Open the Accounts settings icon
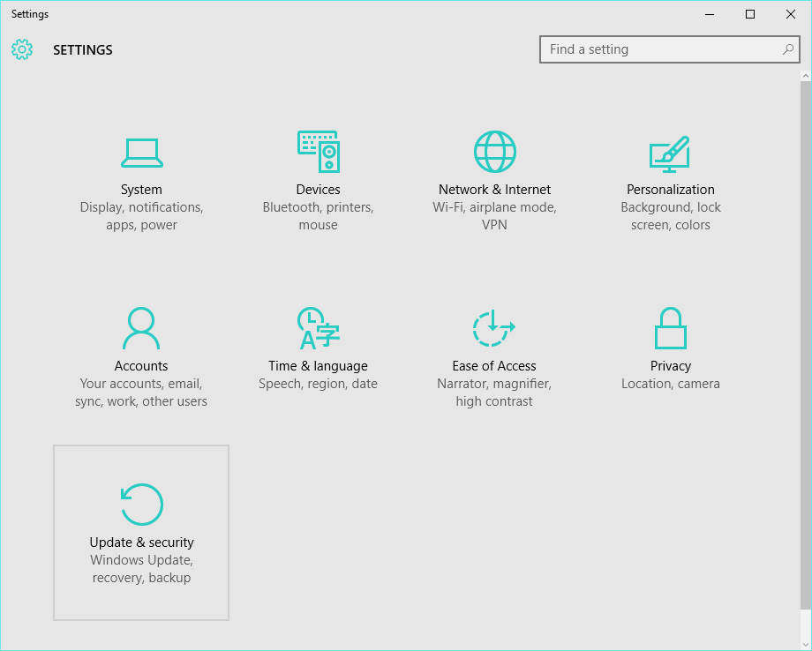 [x=141, y=327]
